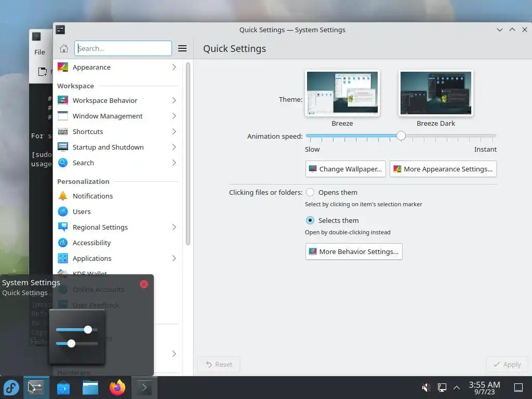The height and width of the screenshot is (399, 532).
Task: Click System Settings window preview thumbnail
Action: [x=77, y=337]
